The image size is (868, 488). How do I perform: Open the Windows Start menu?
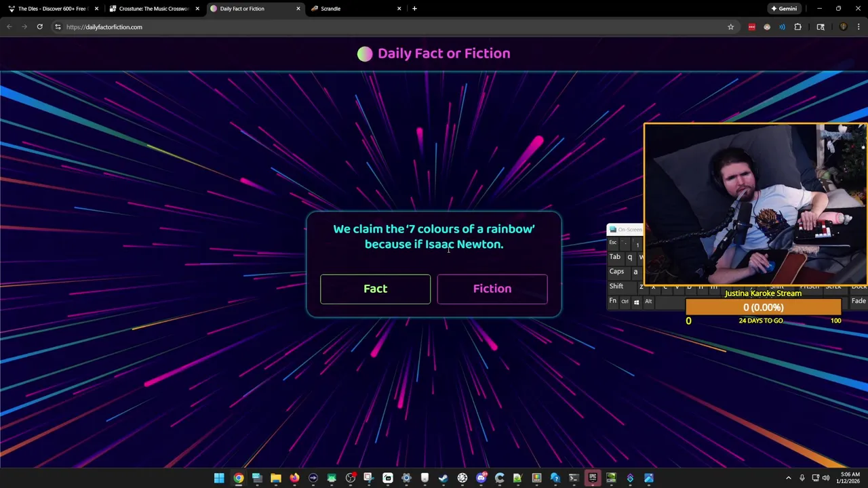[x=219, y=479]
